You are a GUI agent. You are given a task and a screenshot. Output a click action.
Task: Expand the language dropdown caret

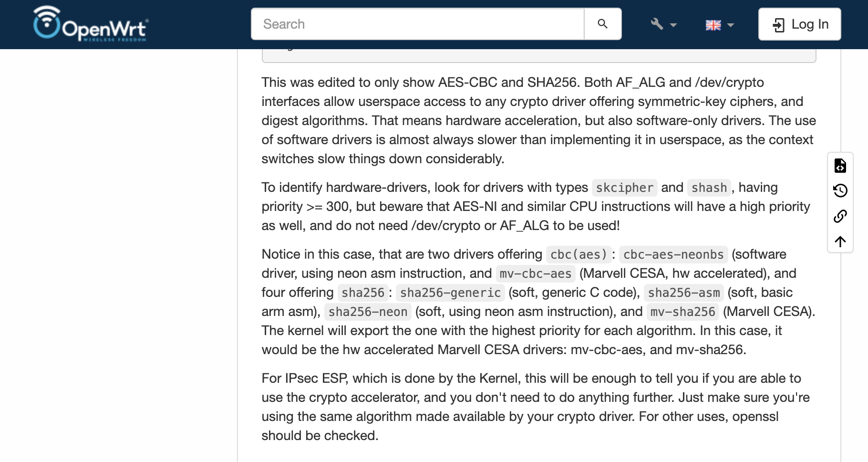(731, 25)
